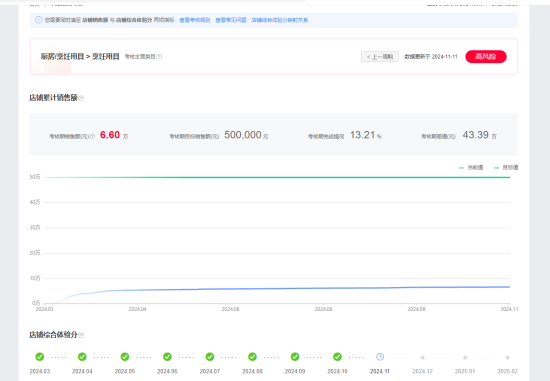Click the gray dot marker for 2024.12

tap(423, 357)
